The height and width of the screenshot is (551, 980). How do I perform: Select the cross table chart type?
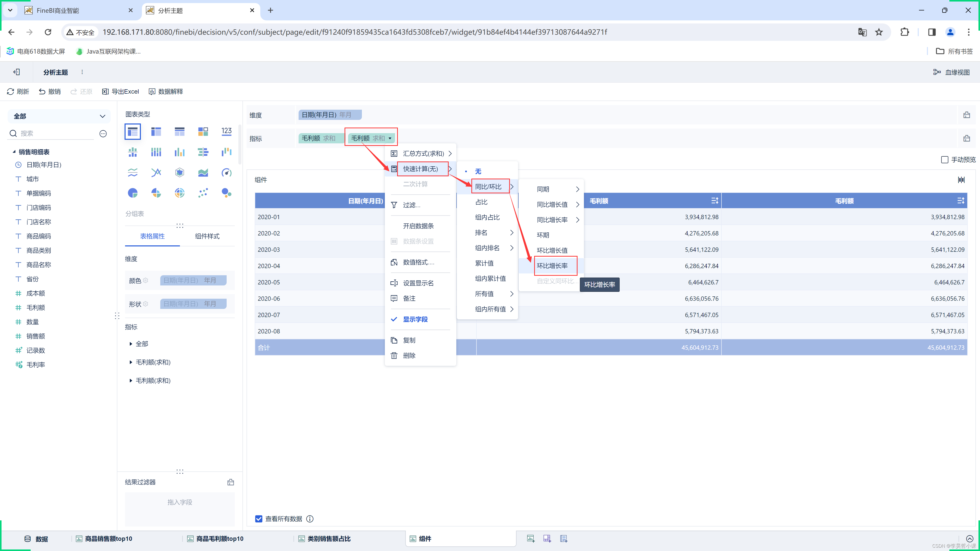[156, 132]
